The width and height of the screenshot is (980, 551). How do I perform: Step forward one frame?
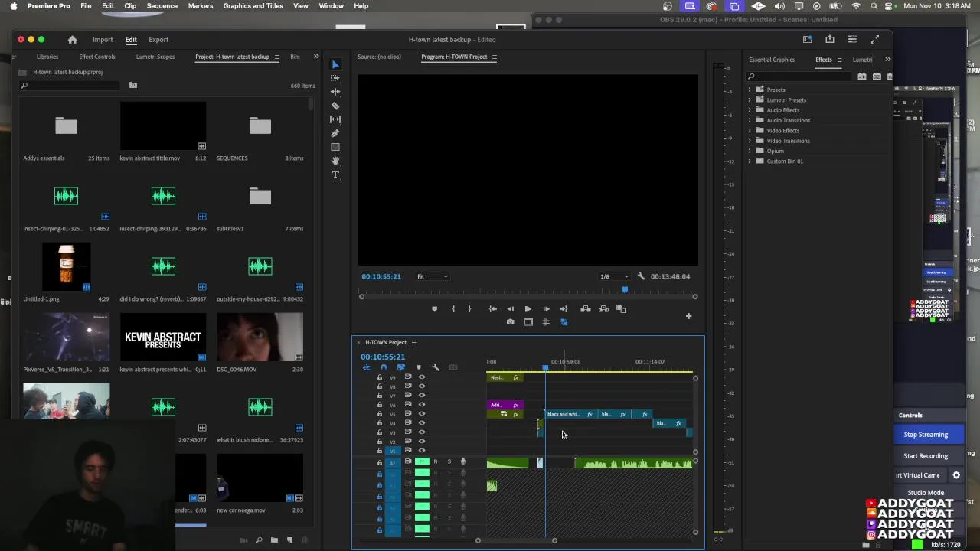[546, 309]
